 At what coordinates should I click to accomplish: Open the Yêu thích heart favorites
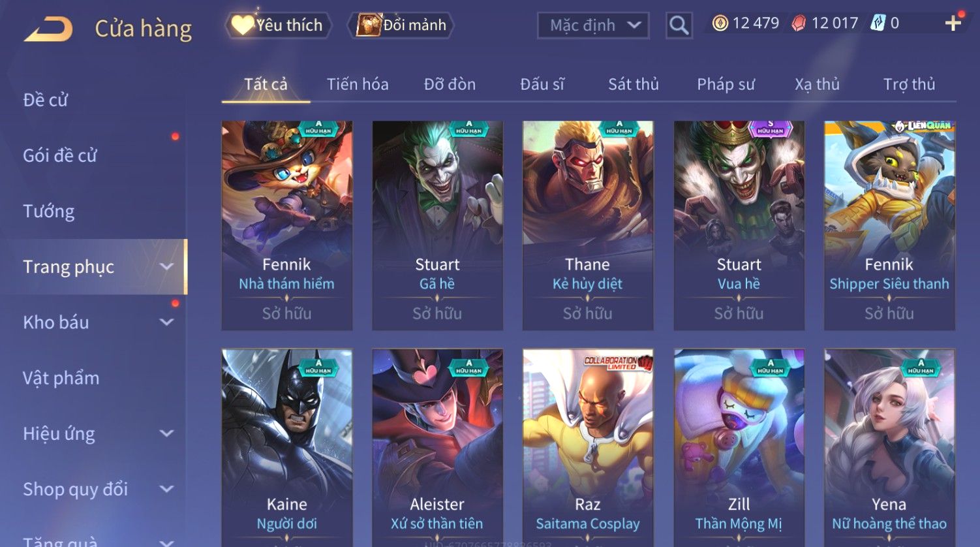click(279, 25)
